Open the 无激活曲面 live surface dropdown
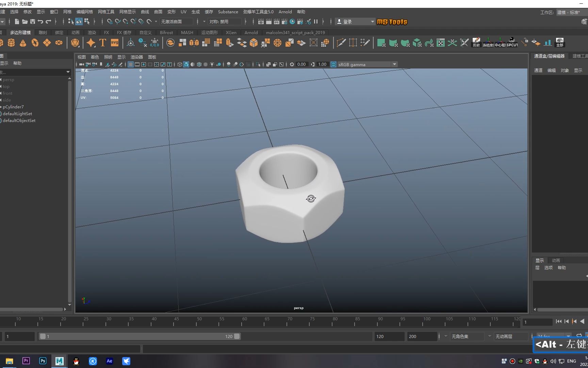588x368 pixels. (x=176, y=21)
